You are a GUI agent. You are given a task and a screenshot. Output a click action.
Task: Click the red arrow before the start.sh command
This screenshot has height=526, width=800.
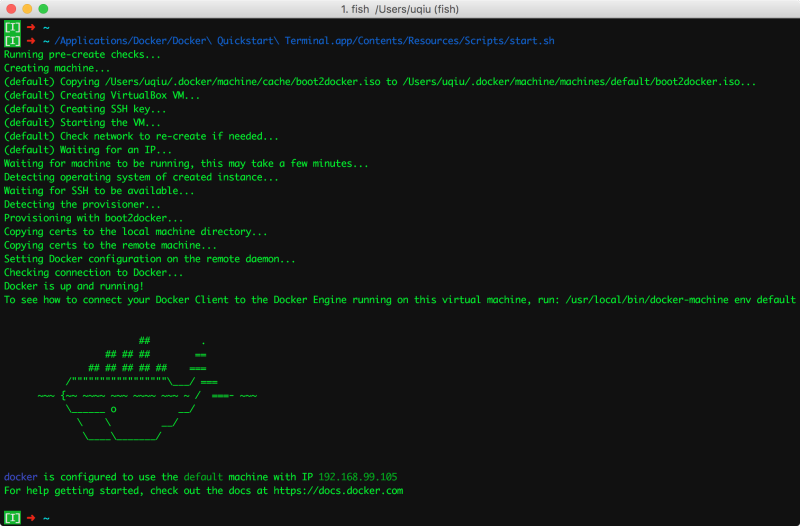31,41
